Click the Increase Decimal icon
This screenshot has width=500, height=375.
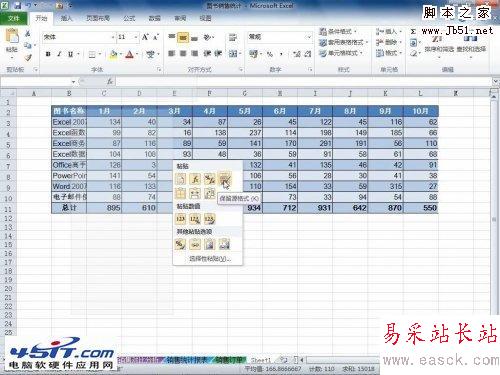point(296,54)
